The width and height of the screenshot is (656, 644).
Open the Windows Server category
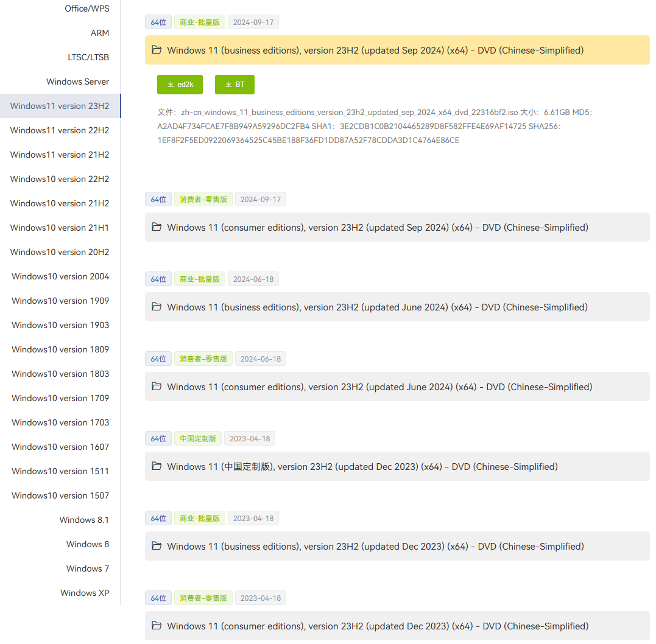coord(78,82)
